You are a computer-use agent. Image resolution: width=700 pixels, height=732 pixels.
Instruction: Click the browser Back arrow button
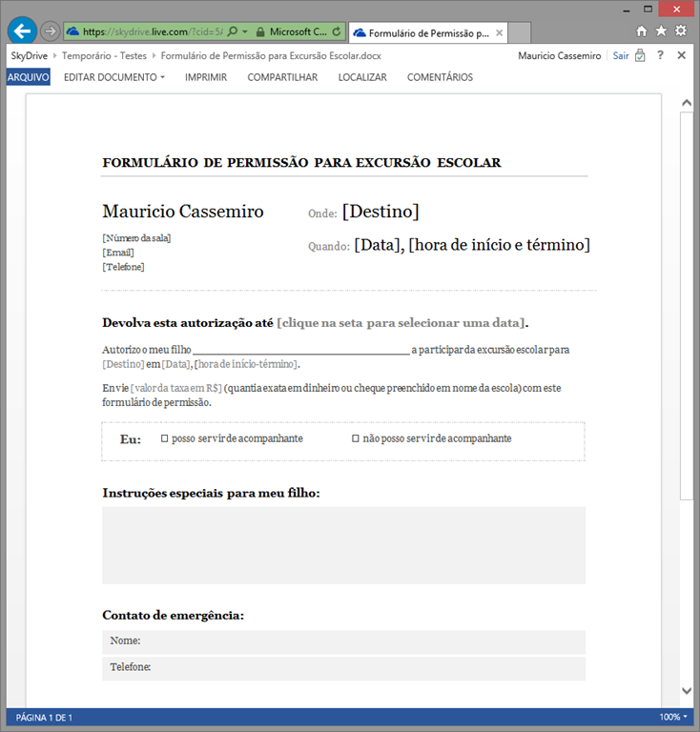(21, 31)
